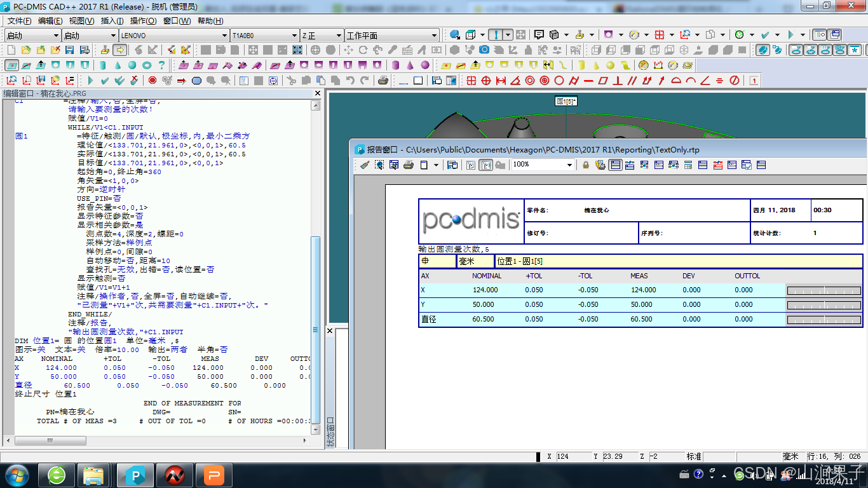Open the 帮助(H) menu
Image resolution: width=868 pixels, height=488 pixels.
(210, 21)
